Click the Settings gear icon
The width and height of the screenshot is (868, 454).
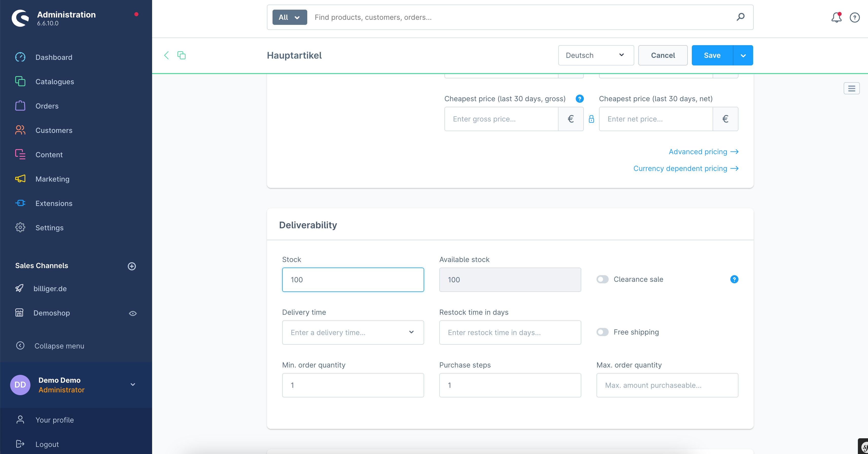[20, 228]
